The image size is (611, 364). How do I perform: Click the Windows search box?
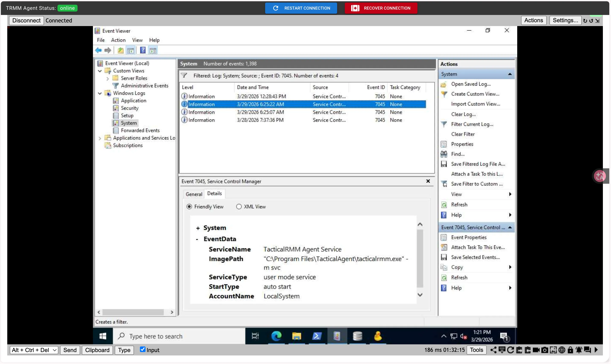tap(179, 336)
